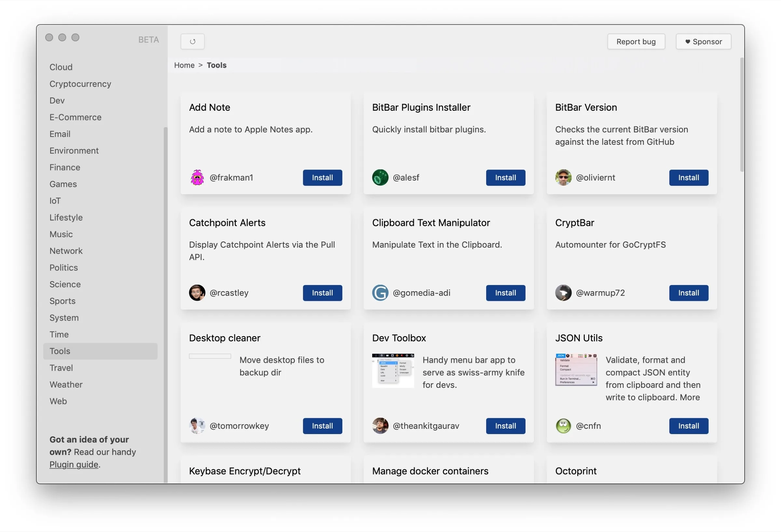Click the BitBar Plugins Installer icon
Screen dimensions: 781x532
coord(380,177)
